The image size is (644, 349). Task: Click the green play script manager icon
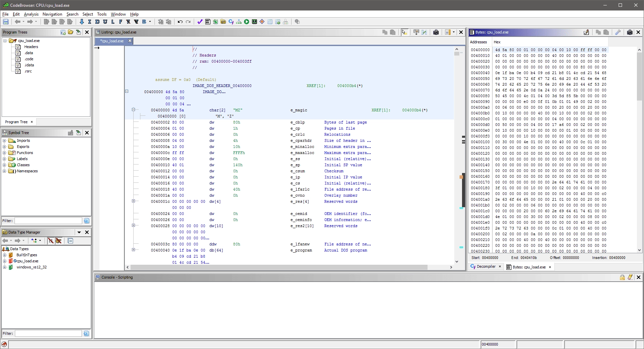tap(247, 22)
